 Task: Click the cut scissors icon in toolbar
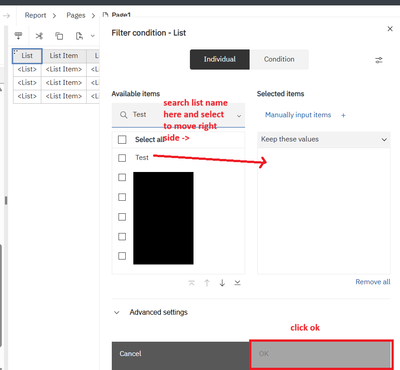[x=39, y=36]
